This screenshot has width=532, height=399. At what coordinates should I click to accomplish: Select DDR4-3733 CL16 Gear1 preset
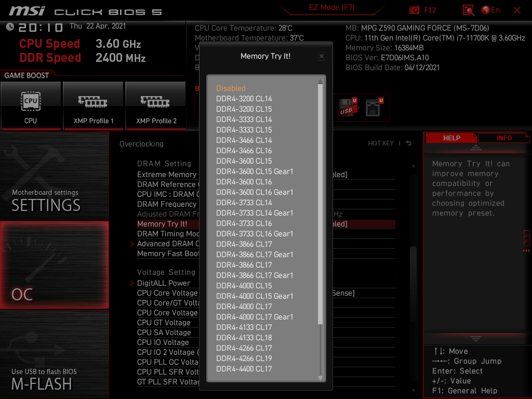255,234
